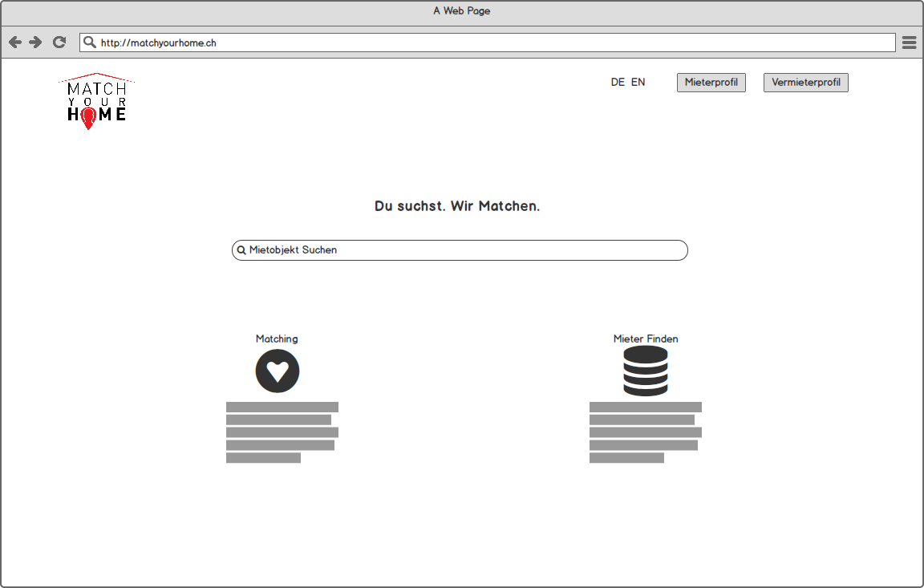Viewport: 924px width, 588px height.
Task: Select the Matching section label
Action: (x=277, y=339)
